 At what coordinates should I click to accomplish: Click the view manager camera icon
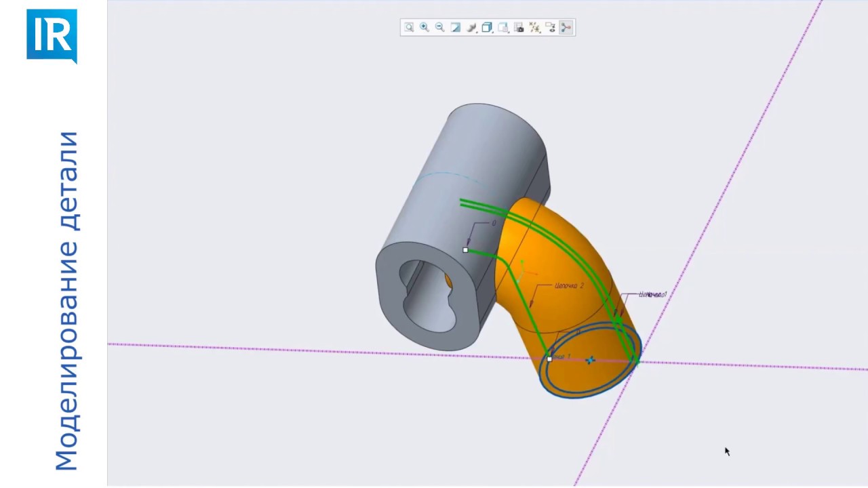point(519,28)
